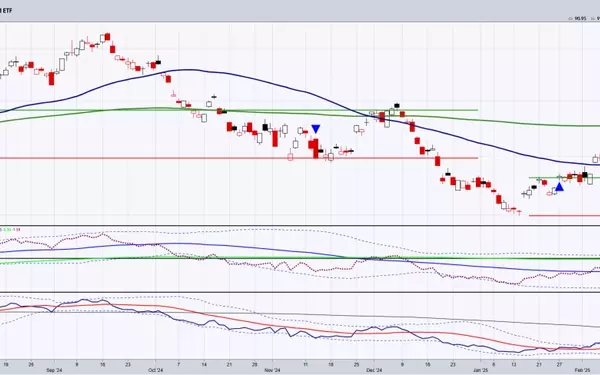This screenshot has width=600, height=375.
Task: Click the 'ETF' title text at top left
Action: tap(7, 11)
